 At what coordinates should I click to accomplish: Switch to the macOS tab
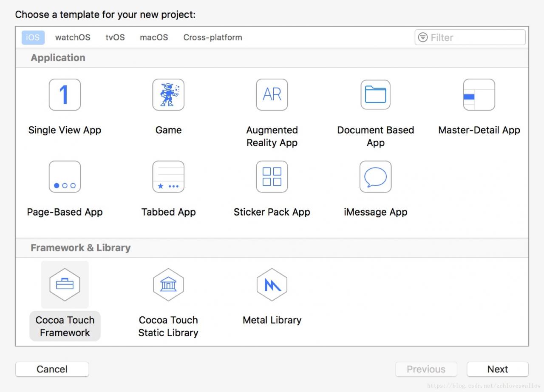coord(154,37)
